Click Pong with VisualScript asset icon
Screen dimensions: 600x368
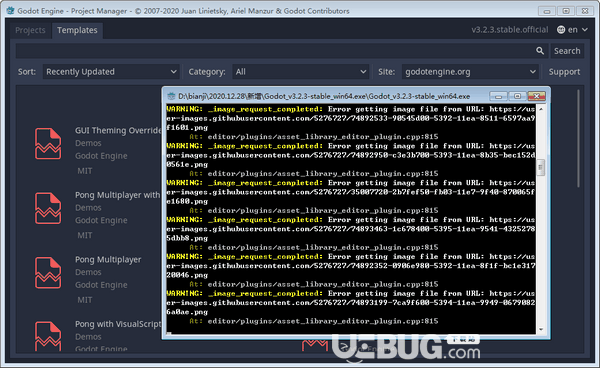tap(48, 337)
